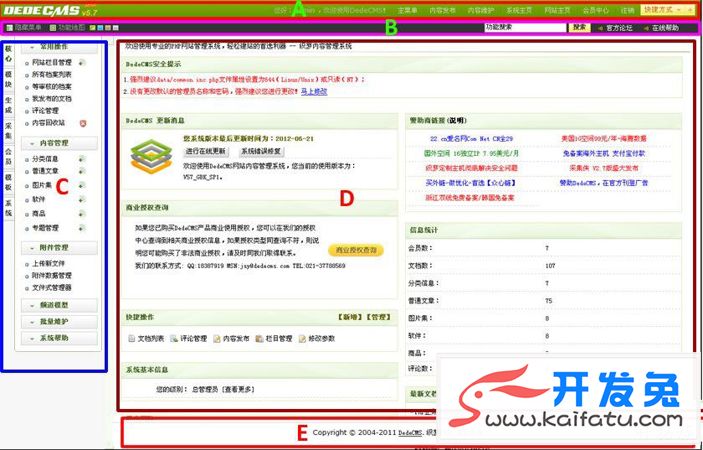Select the blue skin color swatch
The image size is (703, 450).
coord(100,28)
